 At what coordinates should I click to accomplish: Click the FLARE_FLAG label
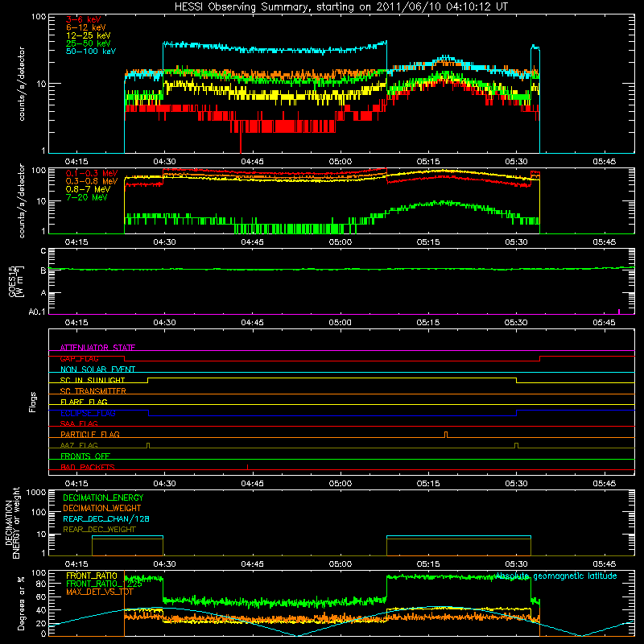[x=84, y=402]
